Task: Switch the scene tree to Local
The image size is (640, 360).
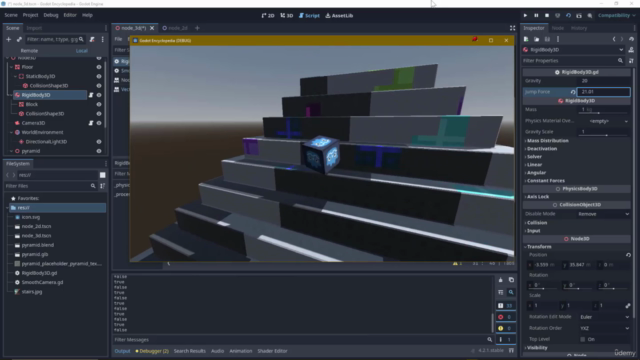Action: click(82, 51)
